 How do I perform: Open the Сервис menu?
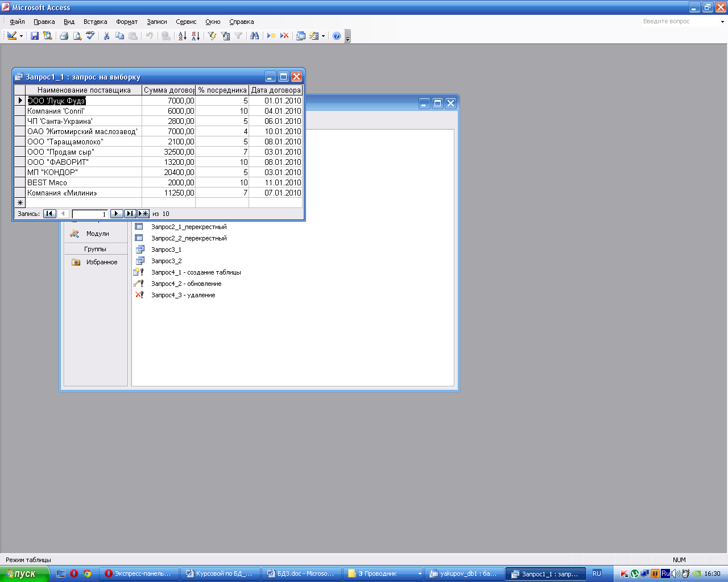186,22
